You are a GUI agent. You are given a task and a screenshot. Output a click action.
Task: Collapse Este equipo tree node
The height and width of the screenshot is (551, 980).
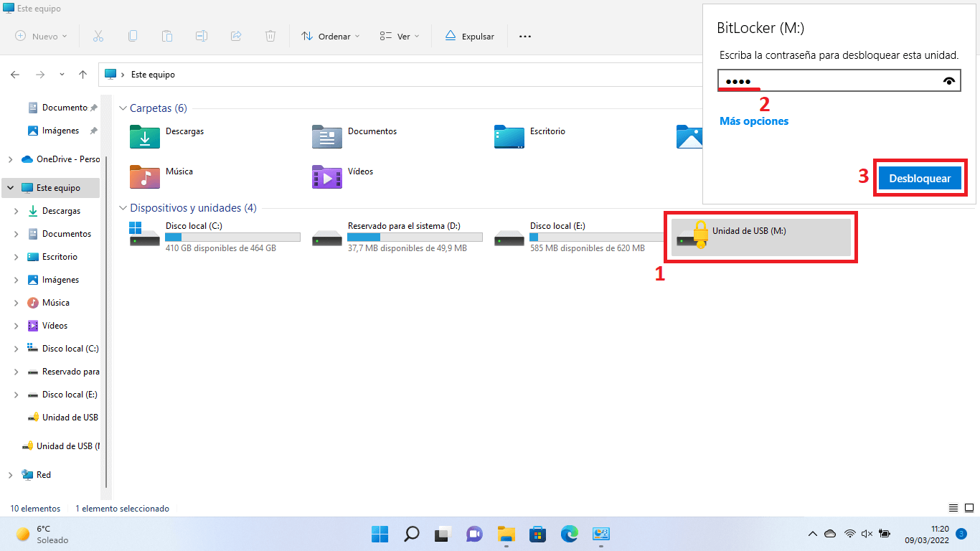[10, 188]
